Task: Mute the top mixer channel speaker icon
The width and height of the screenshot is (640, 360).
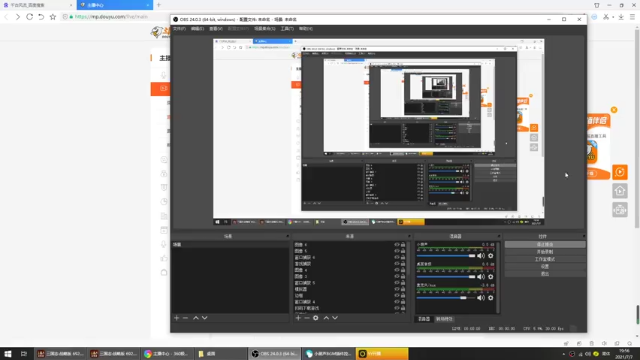Action: pyautogui.click(x=481, y=256)
